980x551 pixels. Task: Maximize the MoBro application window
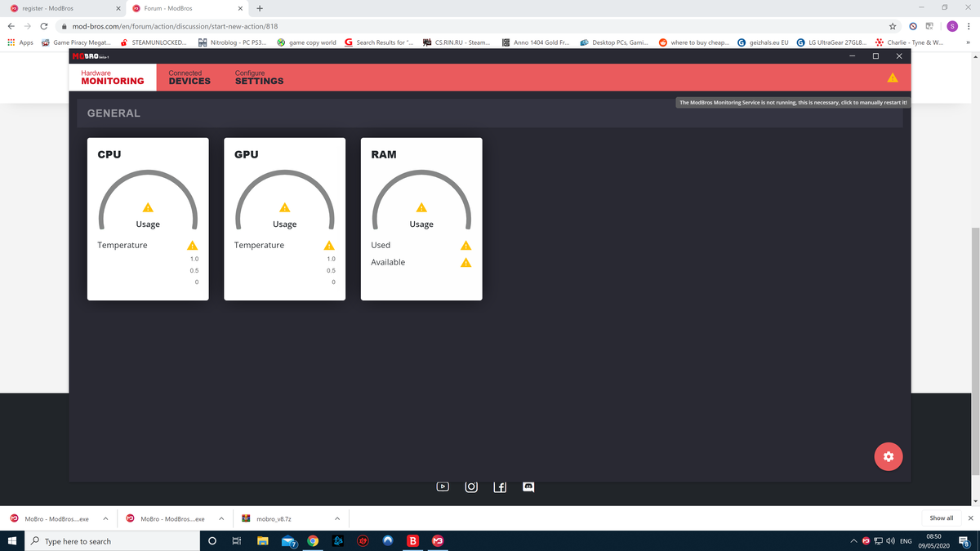click(x=875, y=56)
